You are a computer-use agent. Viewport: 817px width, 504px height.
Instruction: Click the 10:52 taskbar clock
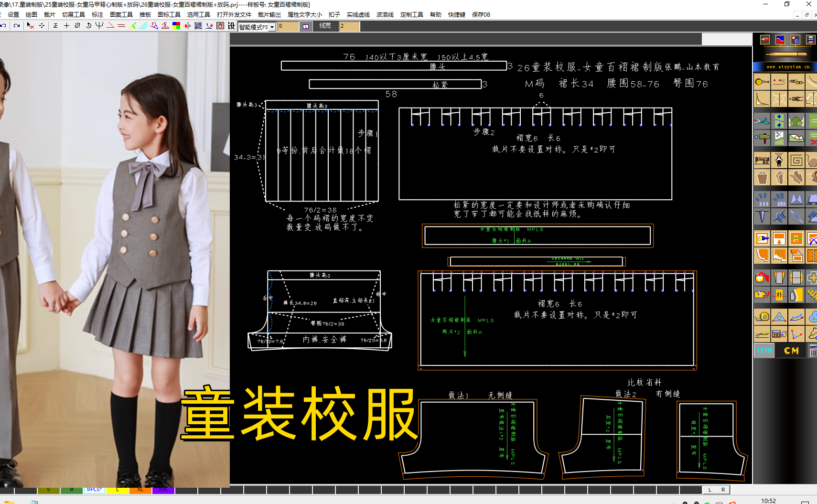768,501
